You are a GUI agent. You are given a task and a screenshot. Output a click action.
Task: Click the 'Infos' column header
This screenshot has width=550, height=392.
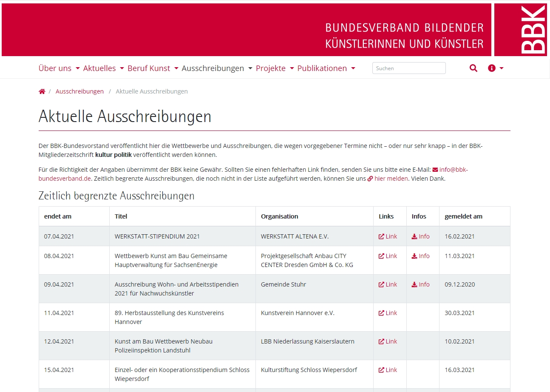click(x=419, y=216)
